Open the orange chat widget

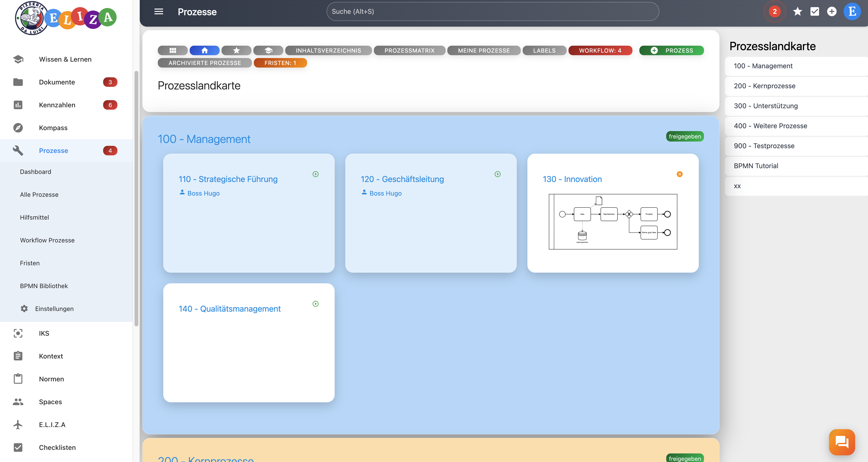[x=842, y=442]
